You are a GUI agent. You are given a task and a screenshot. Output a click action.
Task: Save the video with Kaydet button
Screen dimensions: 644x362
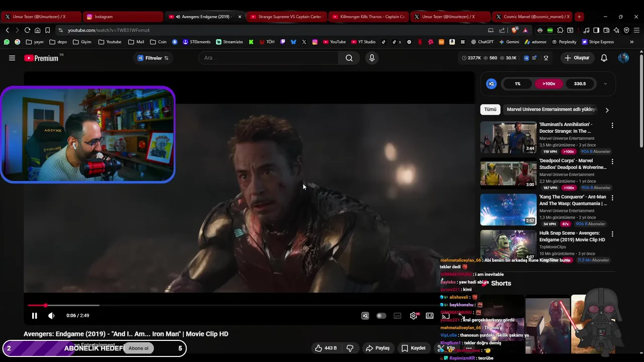tap(413, 348)
